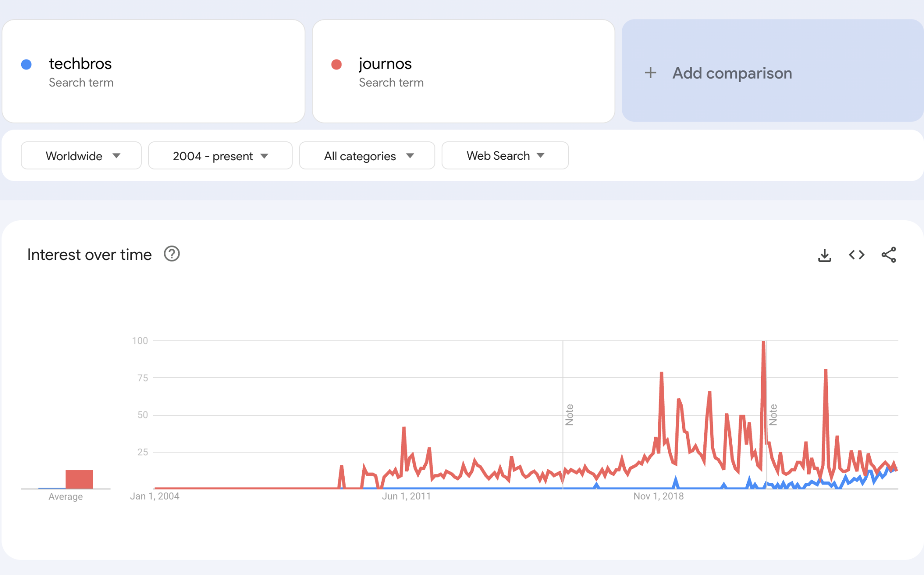
Task: Expand the All categories dropdown
Action: (x=367, y=156)
